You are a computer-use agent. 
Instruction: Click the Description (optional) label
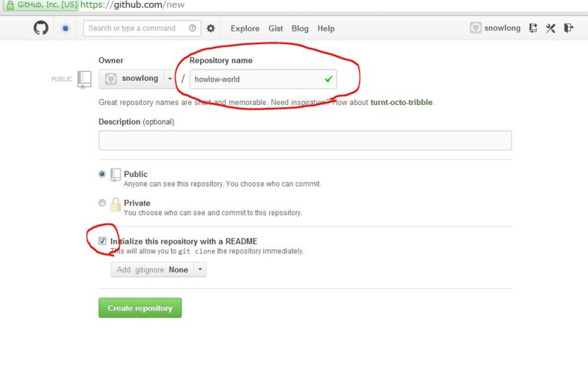[x=137, y=122]
